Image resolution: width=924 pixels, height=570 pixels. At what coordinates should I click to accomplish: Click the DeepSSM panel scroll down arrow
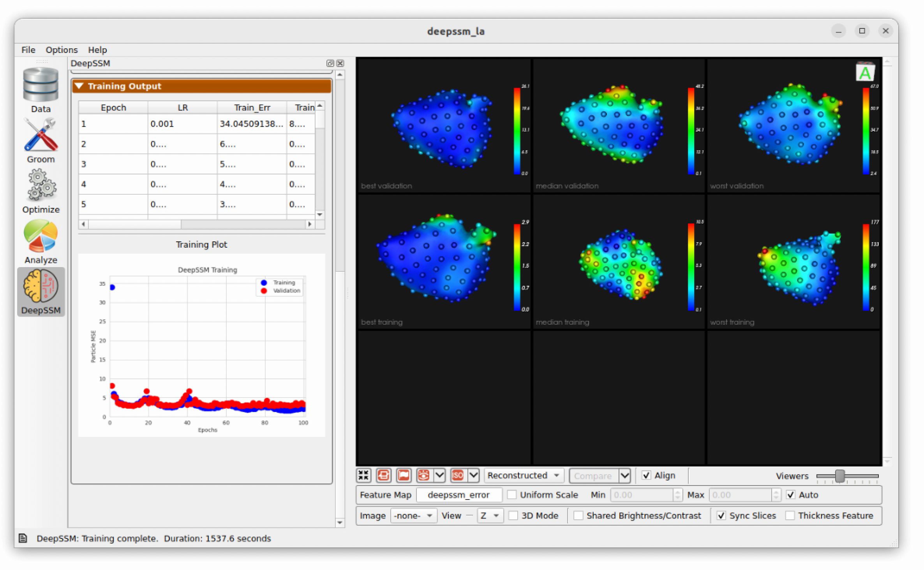point(340,522)
